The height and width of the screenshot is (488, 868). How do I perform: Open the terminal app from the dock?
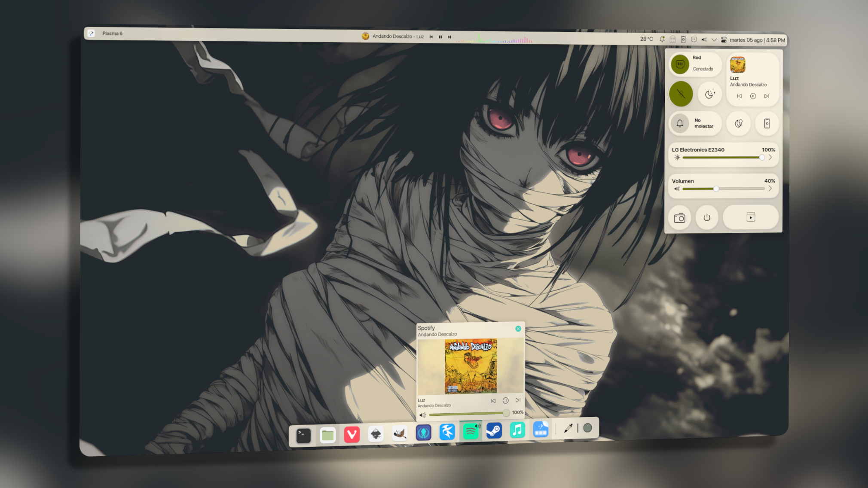point(303,436)
